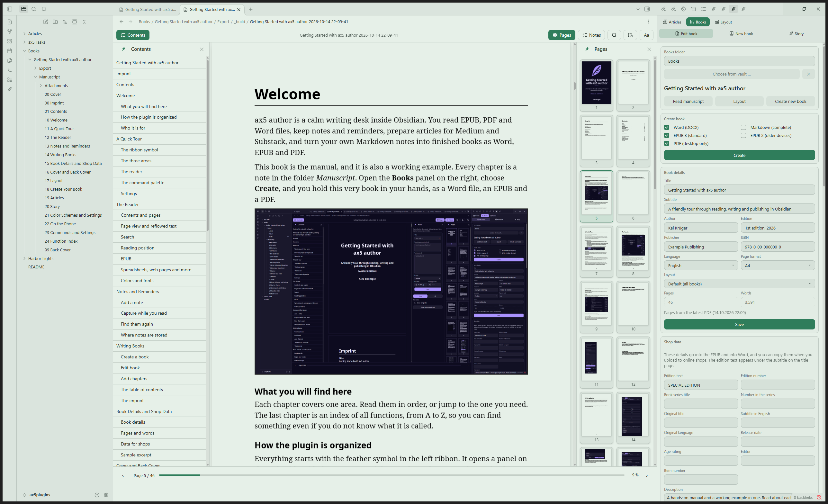The height and width of the screenshot is (504, 828).
Task: Open the Page format A4 dropdown
Action: [778, 265]
